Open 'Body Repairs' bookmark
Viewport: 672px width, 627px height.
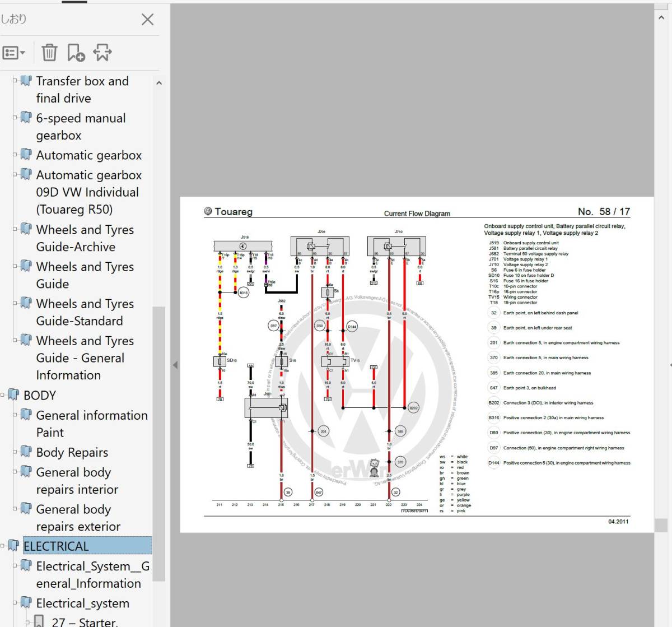[x=72, y=452]
